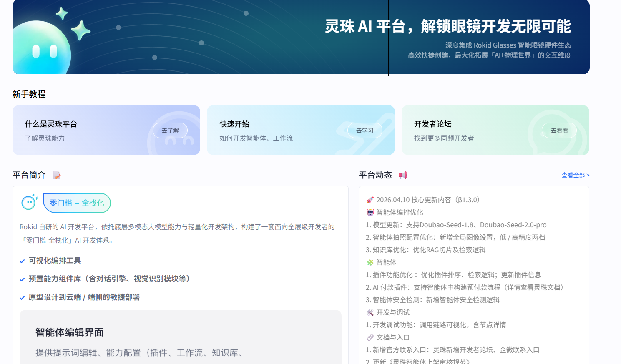
Task: Toggle the checkmark for 预置能力组件库
Action: (x=22, y=279)
